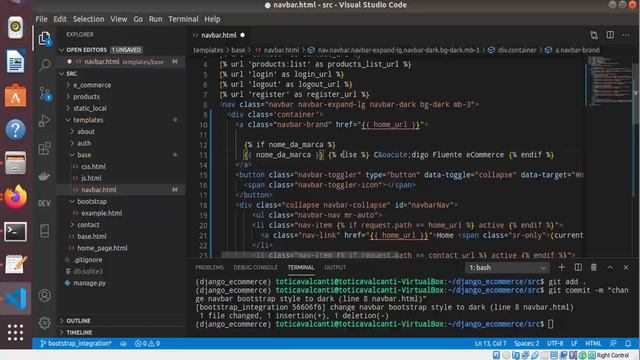Expand the e_commerce folder

(92, 85)
